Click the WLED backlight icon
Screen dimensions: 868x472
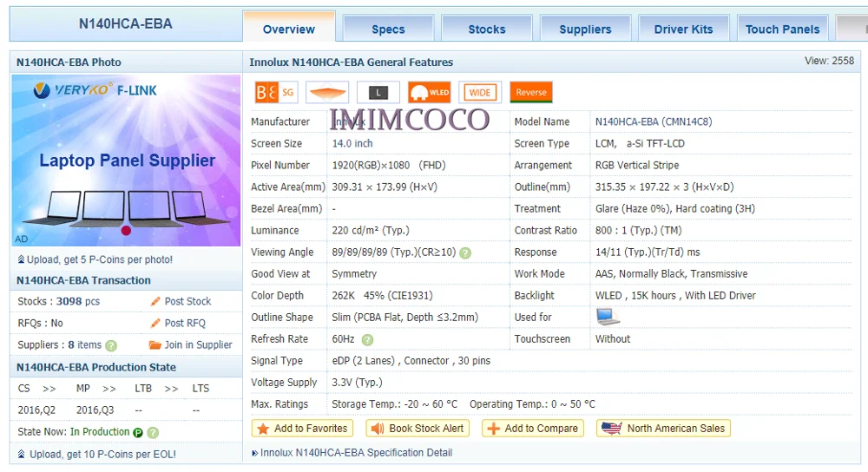[x=430, y=93]
